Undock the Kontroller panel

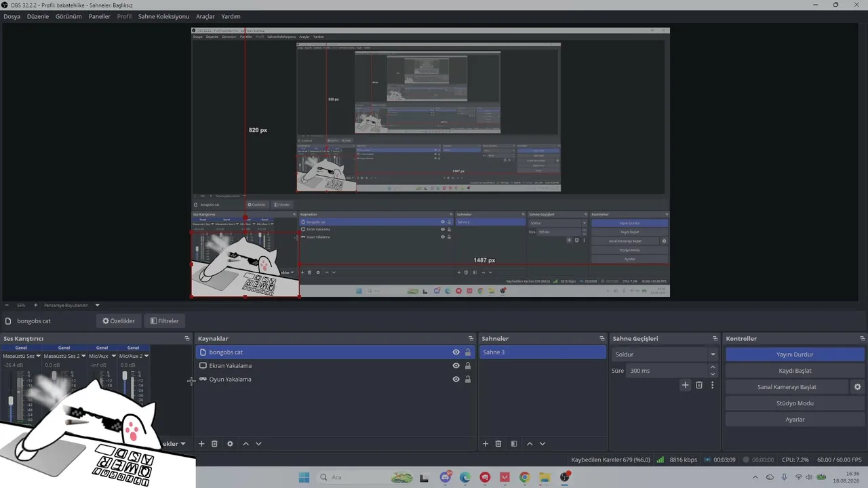click(863, 338)
